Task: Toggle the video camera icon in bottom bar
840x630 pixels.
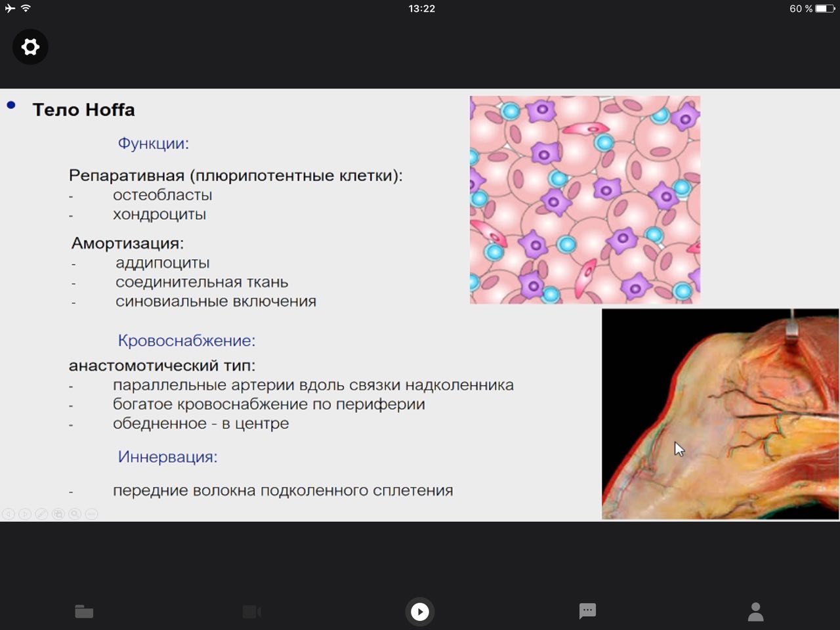Action: pyautogui.click(x=252, y=612)
